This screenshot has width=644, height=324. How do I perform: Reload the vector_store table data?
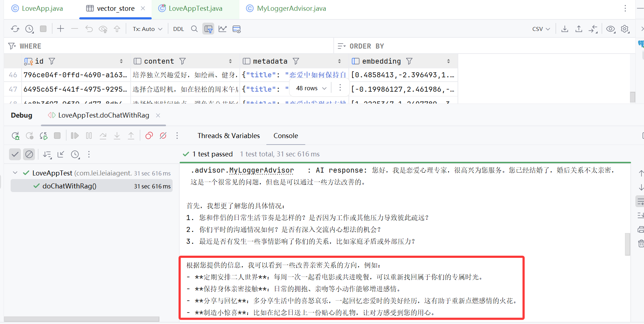pyautogui.click(x=15, y=29)
